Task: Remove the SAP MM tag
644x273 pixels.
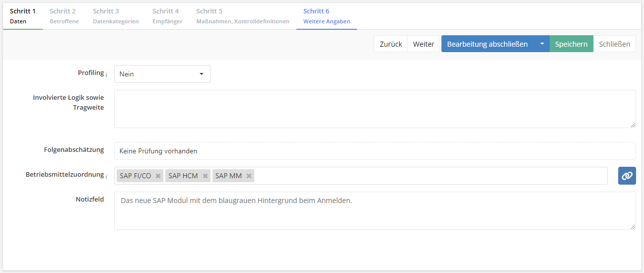Action: (x=249, y=176)
